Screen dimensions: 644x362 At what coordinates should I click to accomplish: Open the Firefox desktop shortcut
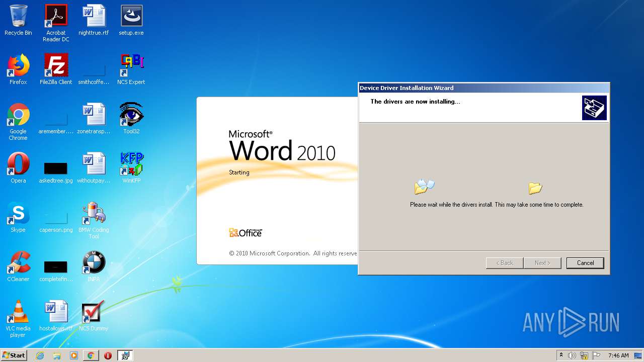pyautogui.click(x=18, y=69)
